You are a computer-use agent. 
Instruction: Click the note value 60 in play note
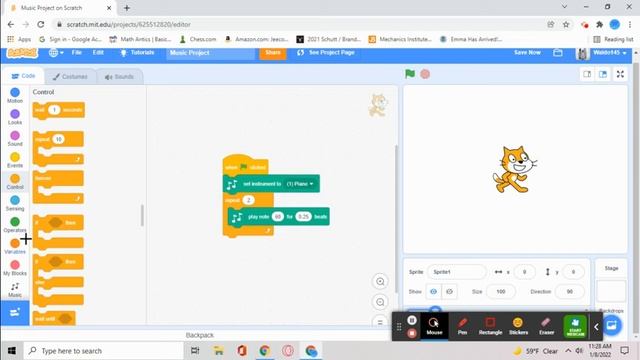278,217
